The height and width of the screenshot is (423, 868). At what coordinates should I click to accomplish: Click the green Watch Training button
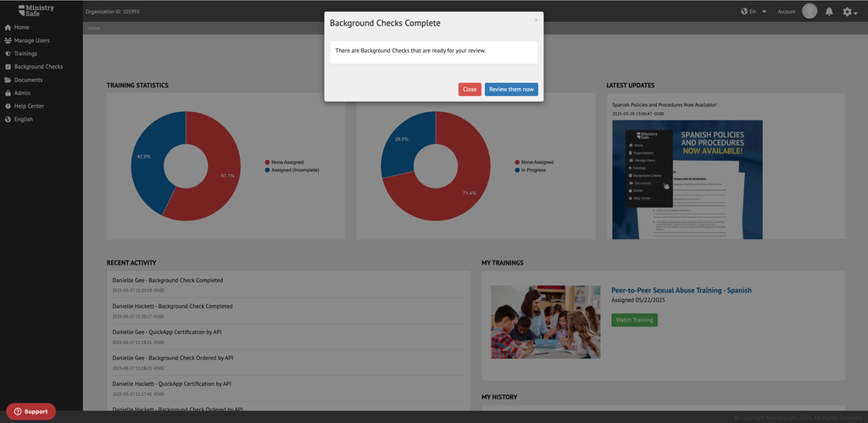[x=634, y=320]
